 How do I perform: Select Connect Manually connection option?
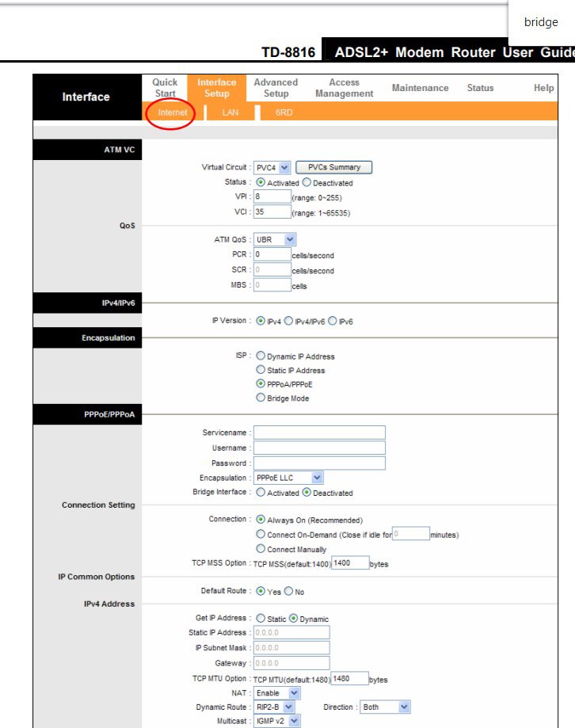tap(261, 549)
